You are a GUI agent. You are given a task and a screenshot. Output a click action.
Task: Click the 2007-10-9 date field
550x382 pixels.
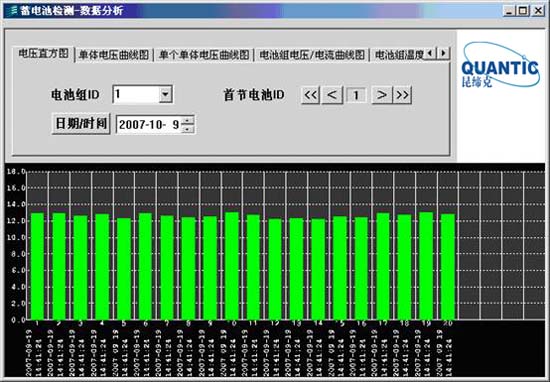149,125
